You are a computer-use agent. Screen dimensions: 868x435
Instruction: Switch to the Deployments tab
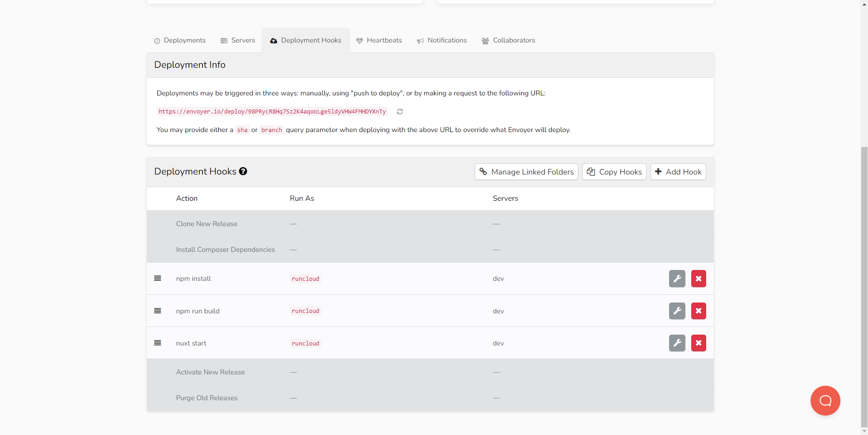click(180, 40)
